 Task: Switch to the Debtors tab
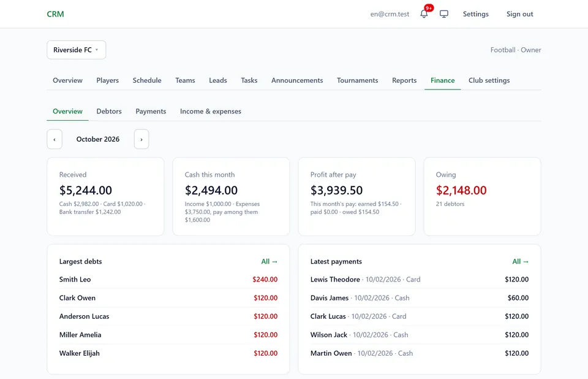[109, 111]
